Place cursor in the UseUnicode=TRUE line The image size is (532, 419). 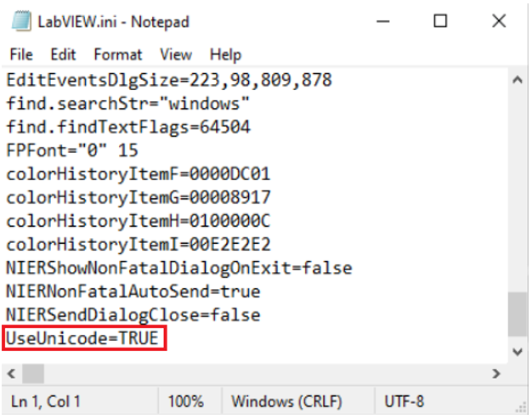coord(82,338)
